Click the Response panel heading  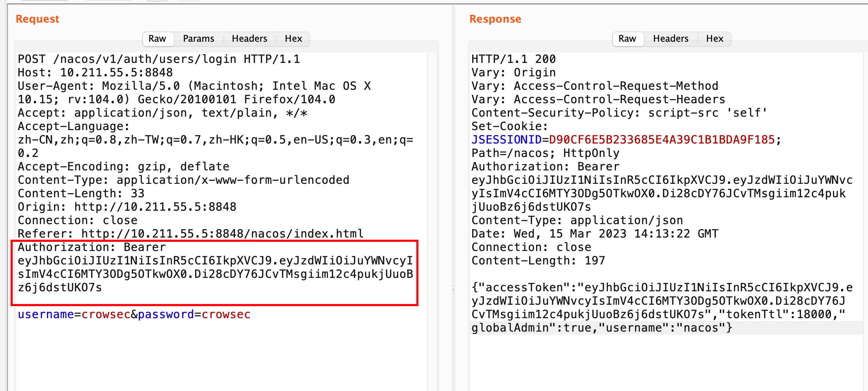[x=495, y=19]
